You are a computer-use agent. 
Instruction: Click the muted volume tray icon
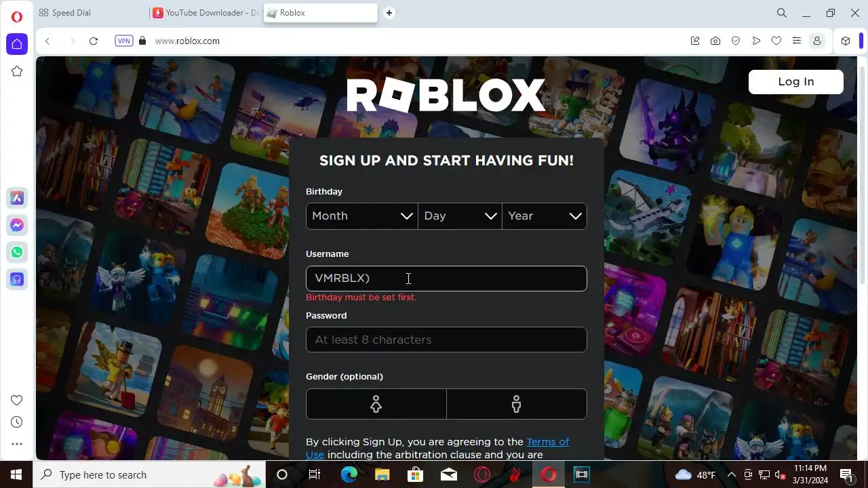click(781, 474)
